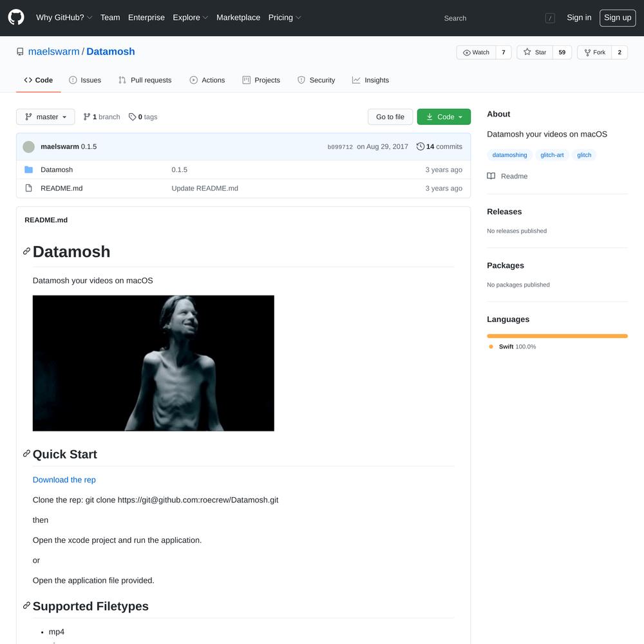Open the Team page in the navbar
Screen dimensions: 644x644
110,17
